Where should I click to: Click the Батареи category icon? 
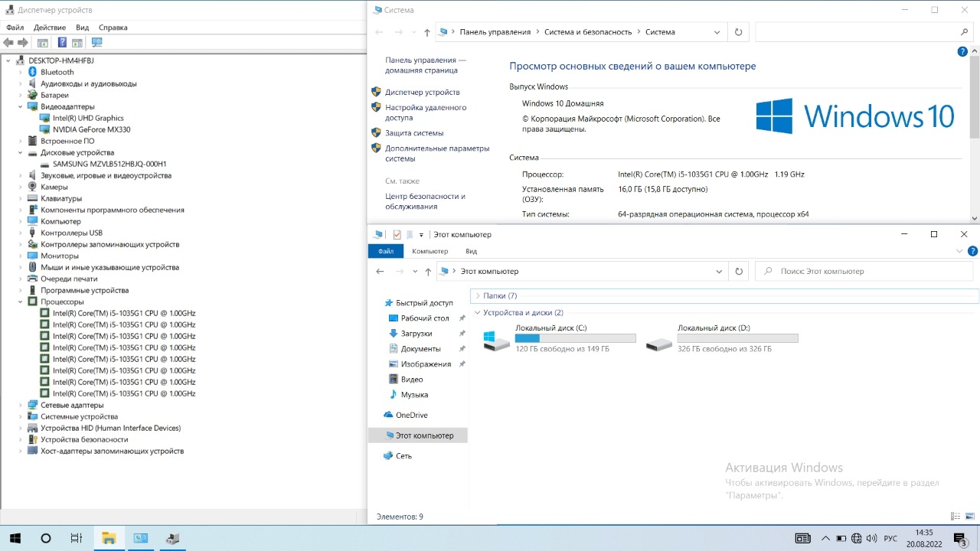point(33,95)
